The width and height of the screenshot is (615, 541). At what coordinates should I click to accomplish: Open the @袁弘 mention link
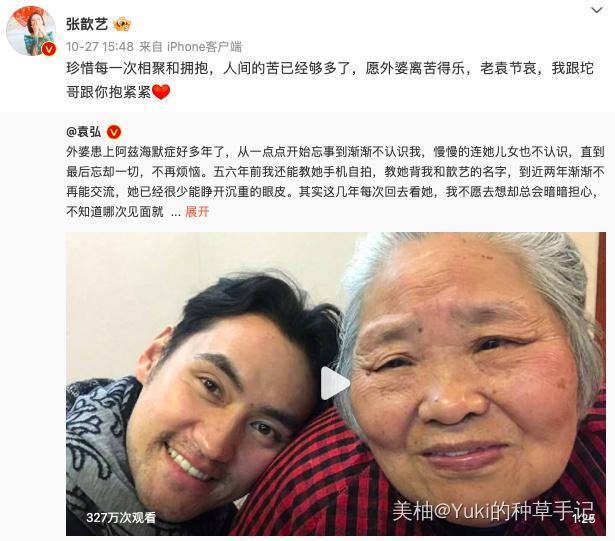click(x=84, y=132)
